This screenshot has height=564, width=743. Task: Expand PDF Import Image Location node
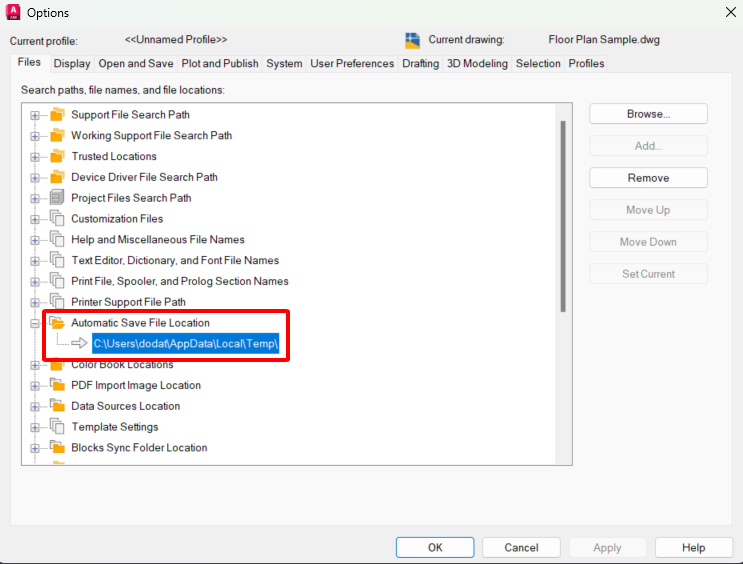click(x=35, y=386)
